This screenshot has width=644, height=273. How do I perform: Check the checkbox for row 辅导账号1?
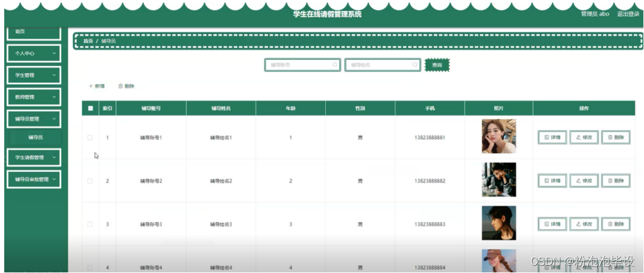[x=90, y=138]
